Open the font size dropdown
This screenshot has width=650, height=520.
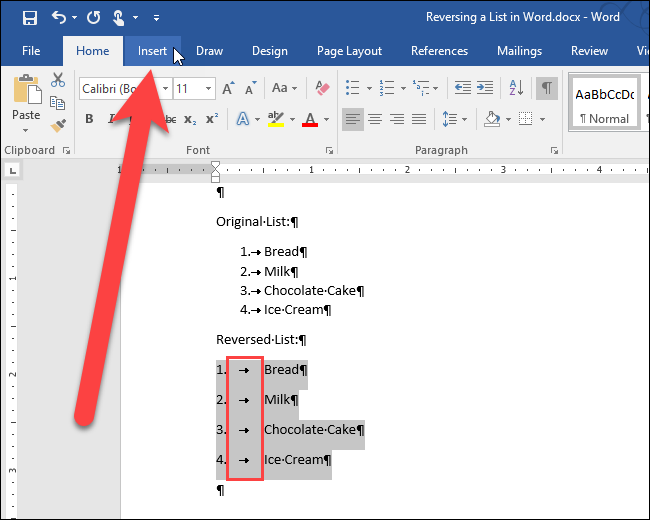pos(209,89)
